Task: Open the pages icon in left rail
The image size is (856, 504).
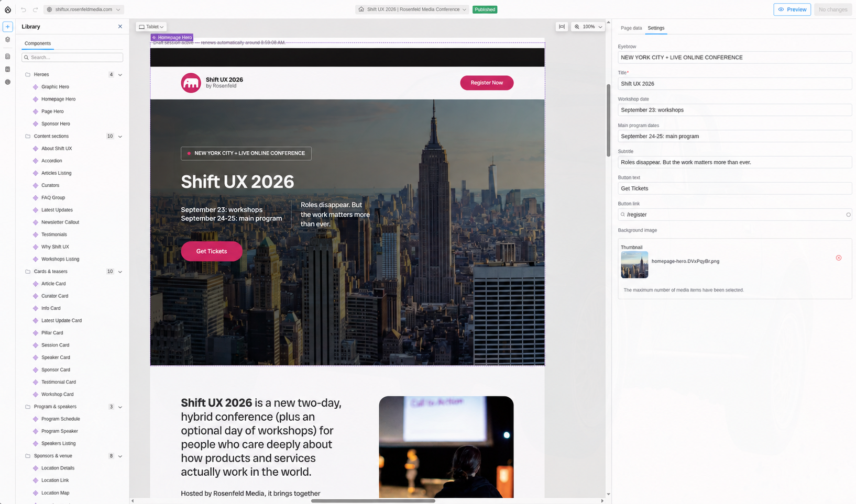Action: click(x=8, y=57)
